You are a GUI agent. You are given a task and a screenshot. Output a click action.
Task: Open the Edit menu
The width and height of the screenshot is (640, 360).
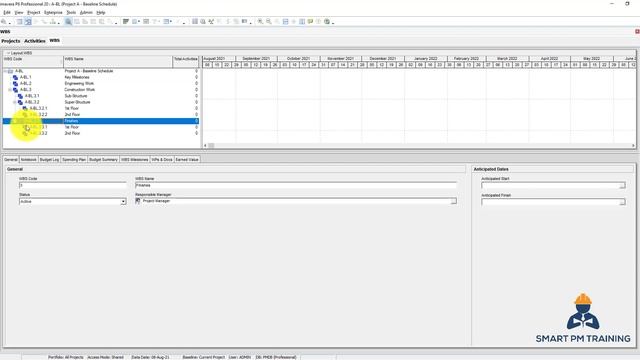point(7,13)
